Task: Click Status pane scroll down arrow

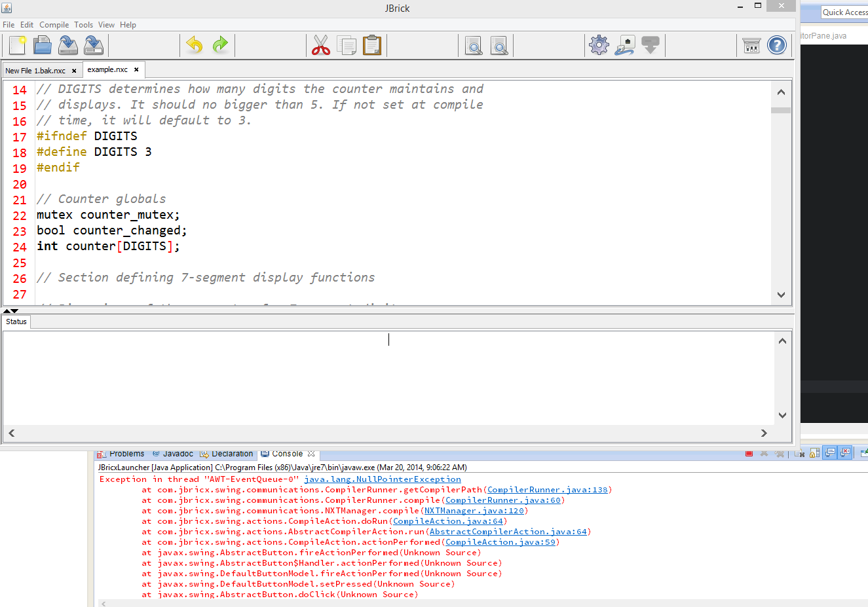Action: [x=782, y=415]
